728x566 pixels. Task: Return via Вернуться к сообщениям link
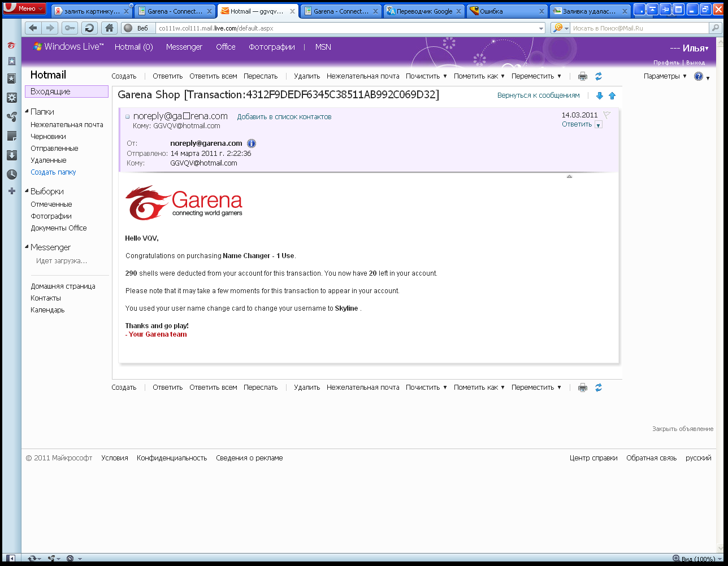(539, 95)
